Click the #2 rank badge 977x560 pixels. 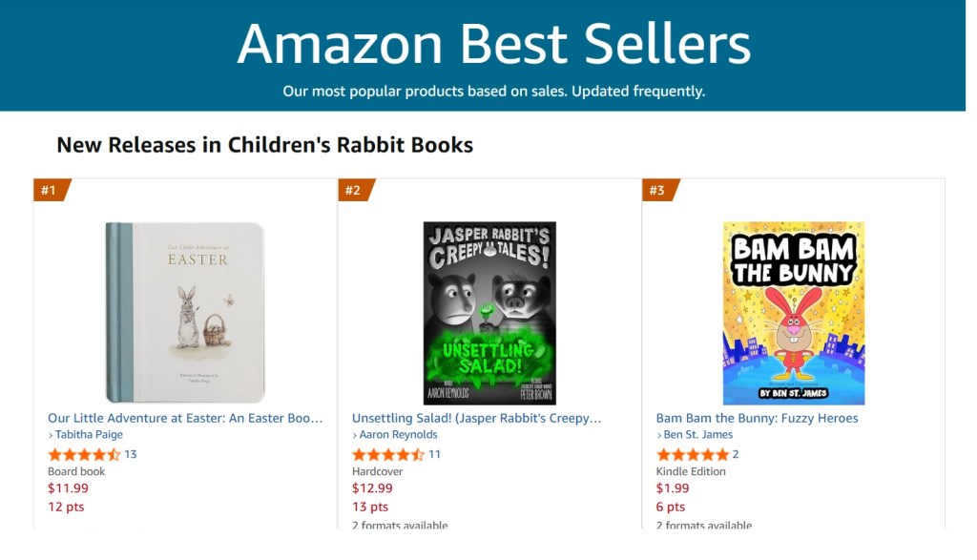click(x=353, y=190)
